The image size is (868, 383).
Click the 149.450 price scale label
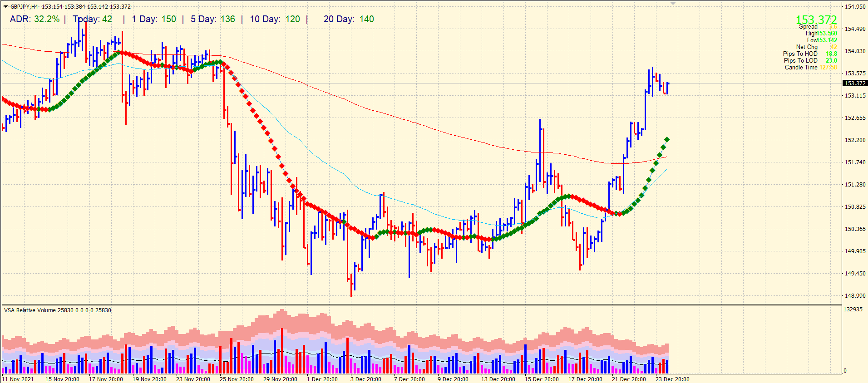855,274
